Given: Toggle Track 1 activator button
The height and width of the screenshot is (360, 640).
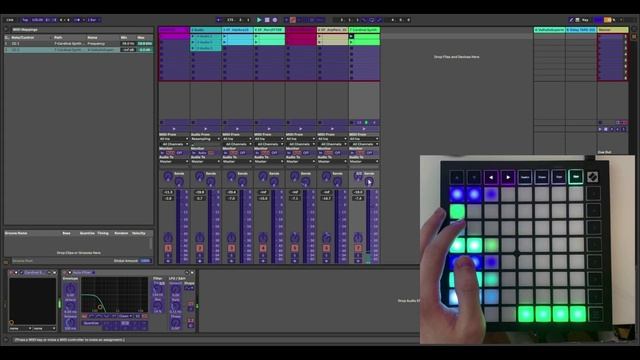Looking at the screenshot, I should click(168, 248).
